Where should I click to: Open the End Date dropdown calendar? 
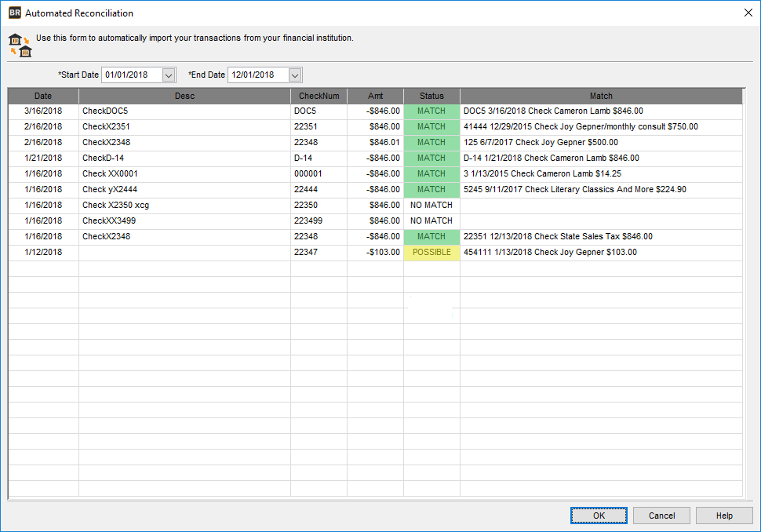[x=294, y=75]
